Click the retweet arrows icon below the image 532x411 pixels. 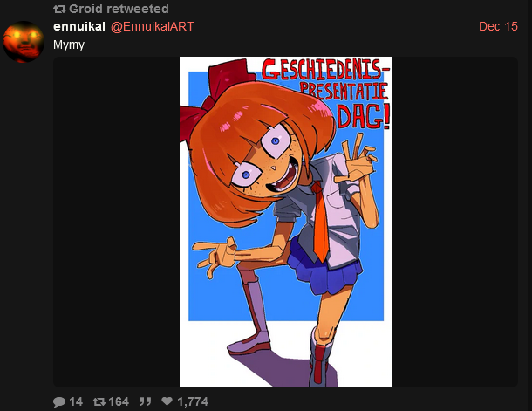tap(99, 401)
